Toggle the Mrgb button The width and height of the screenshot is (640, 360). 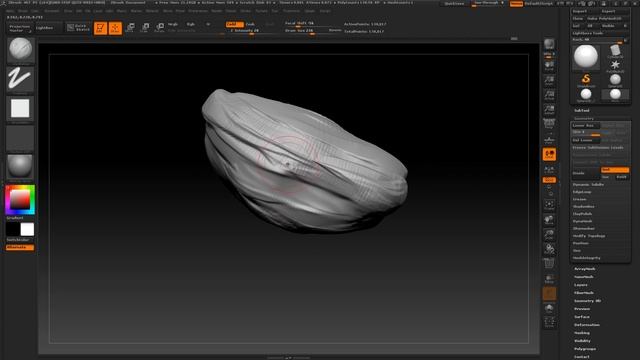(173, 24)
